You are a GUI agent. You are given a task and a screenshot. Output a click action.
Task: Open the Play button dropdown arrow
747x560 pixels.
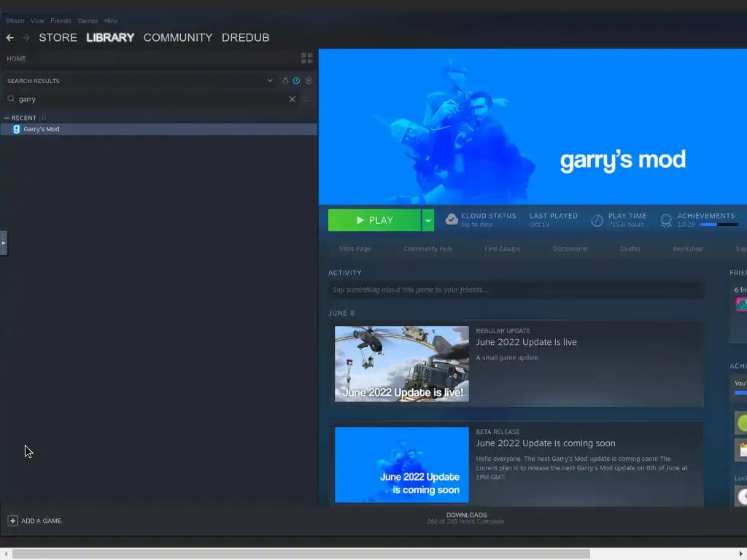(x=427, y=220)
